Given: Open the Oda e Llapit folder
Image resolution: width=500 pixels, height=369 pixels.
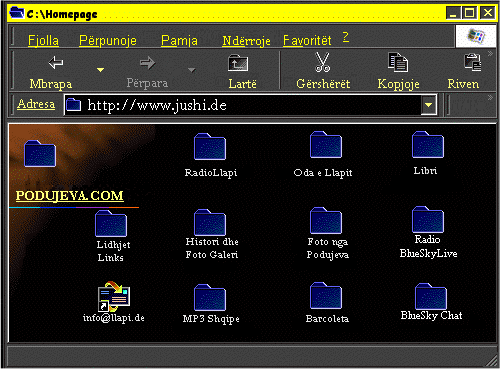Looking at the screenshot, I should point(326,144).
